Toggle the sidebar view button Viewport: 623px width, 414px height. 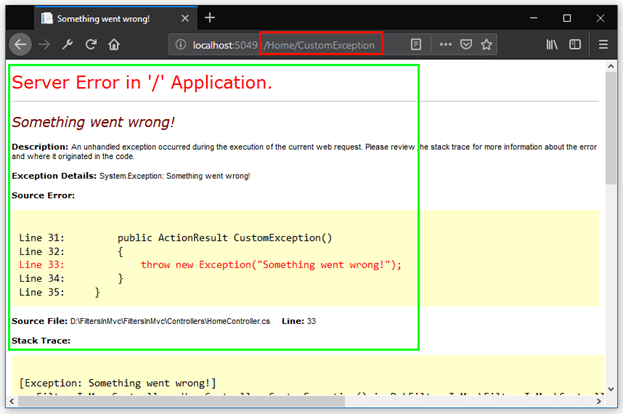coord(575,44)
